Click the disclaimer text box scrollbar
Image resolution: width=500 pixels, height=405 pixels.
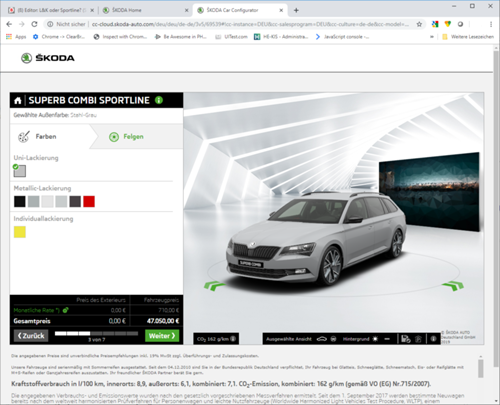tap(480, 368)
